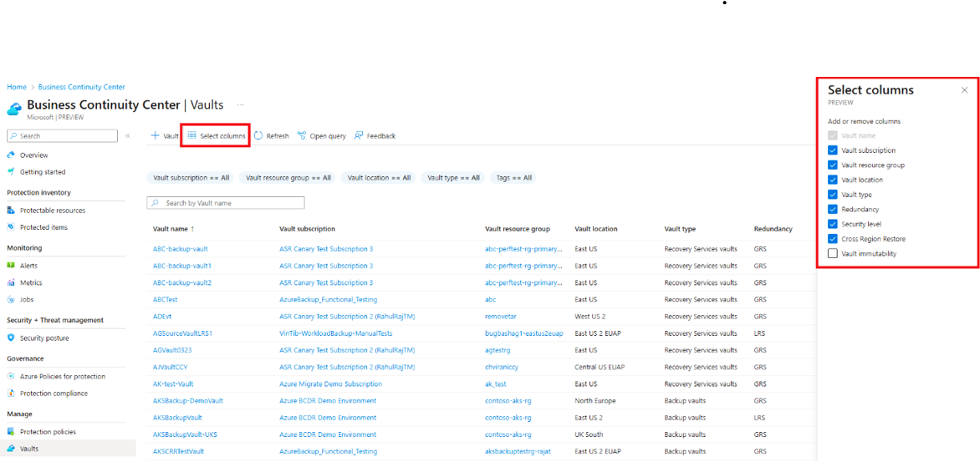Open AKSBackupVault-UKS vault link

(x=185, y=434)
